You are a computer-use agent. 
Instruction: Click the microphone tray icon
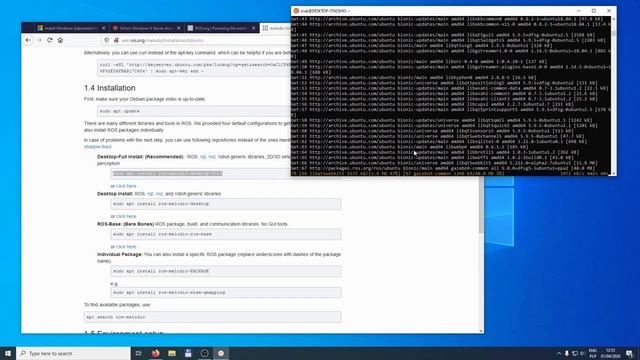[567, 353]
